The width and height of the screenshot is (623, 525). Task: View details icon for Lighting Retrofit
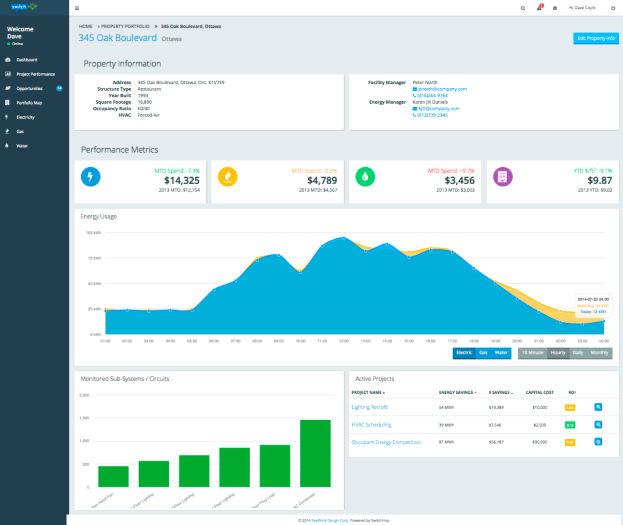tap(598, 407)
